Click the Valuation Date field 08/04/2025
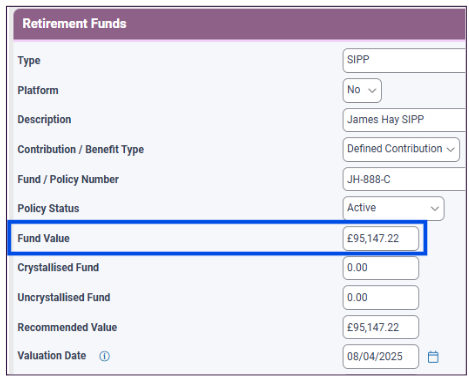The image size is (469, 379). pos(381,356)
